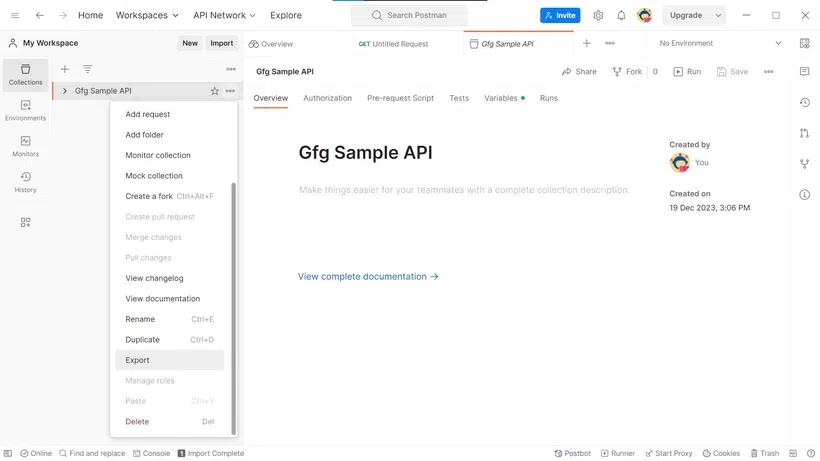Open the notifications bell icon
820x461 pixels.
(621, 15)
